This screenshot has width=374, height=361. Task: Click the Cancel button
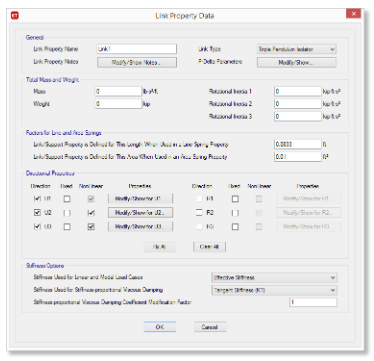(x=210, y=327)
